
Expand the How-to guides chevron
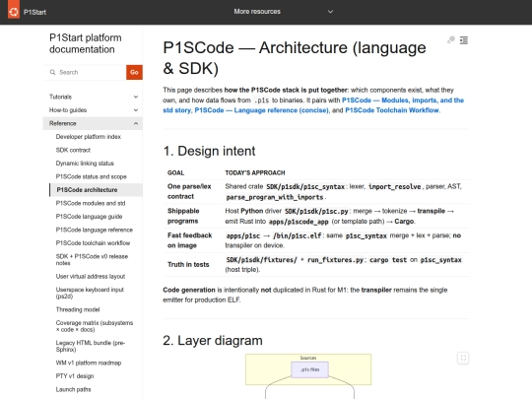[136, 110]
